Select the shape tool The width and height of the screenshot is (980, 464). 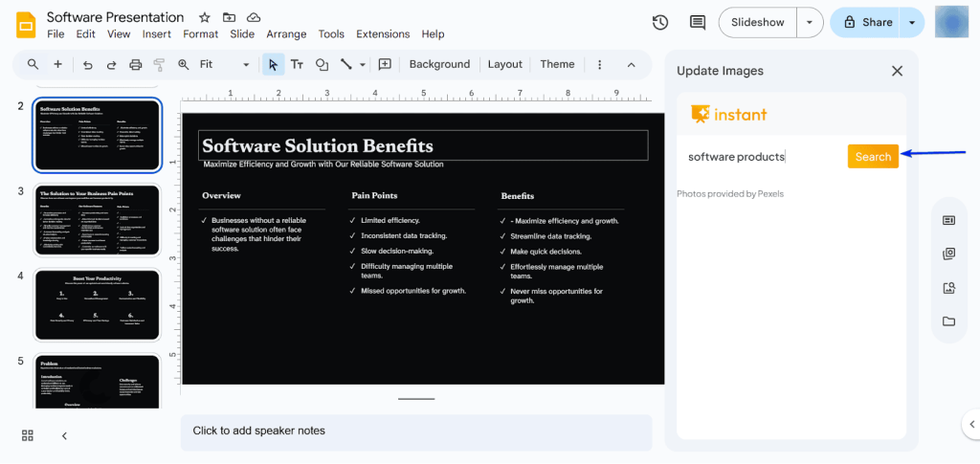tap(323, 65)
